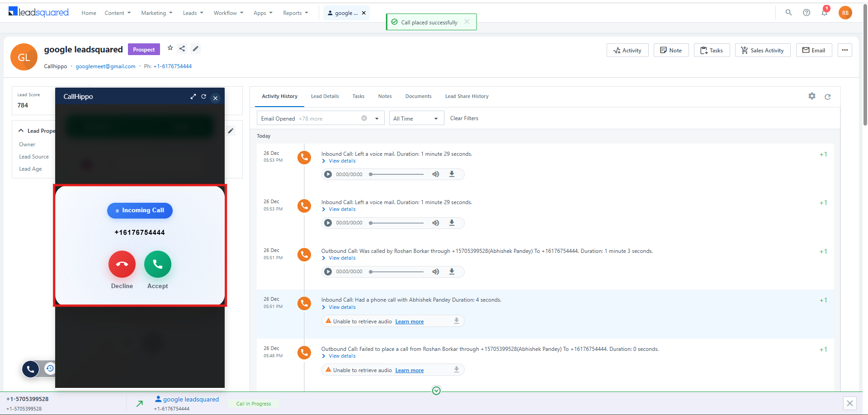Seek the second voicemail audio slider

[396, 223]
